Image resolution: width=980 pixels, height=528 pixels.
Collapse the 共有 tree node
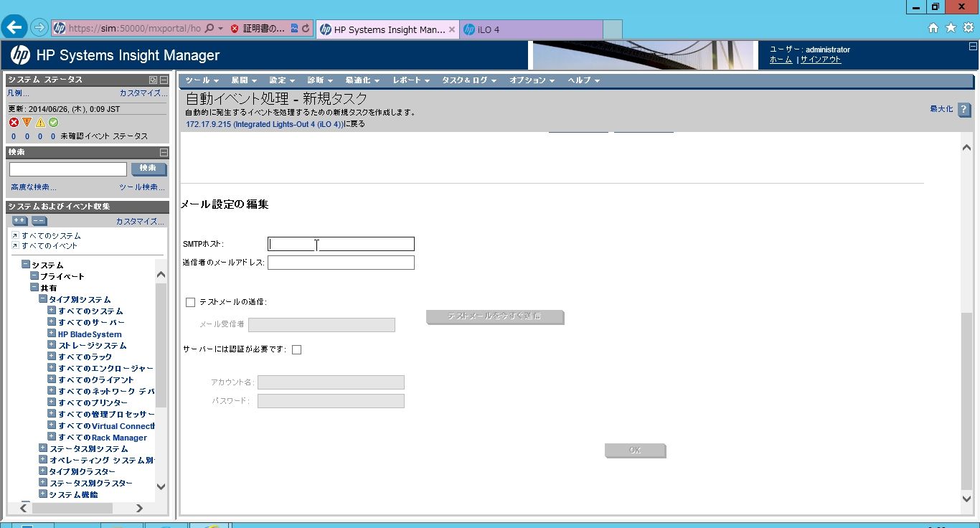click(x=34, y=288)
